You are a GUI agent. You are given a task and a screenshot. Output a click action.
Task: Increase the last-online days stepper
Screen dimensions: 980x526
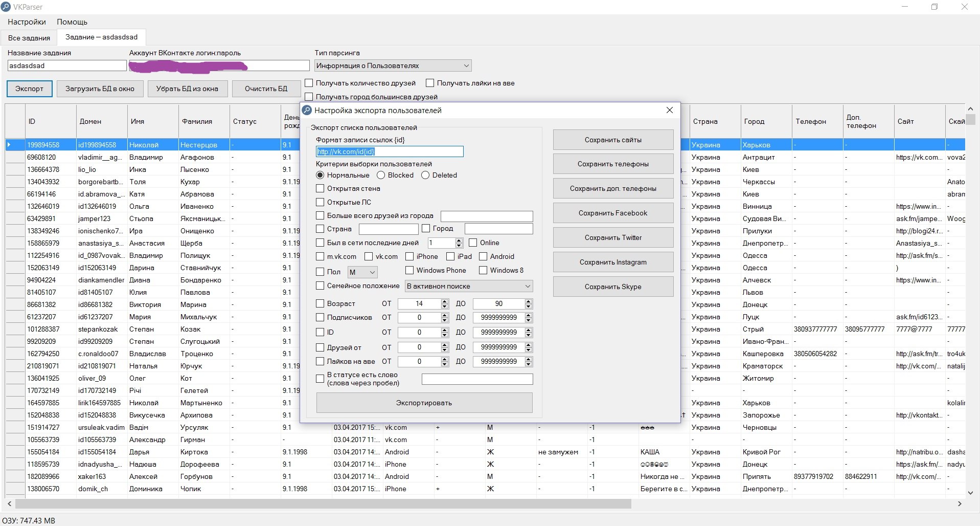pyautogui.click(x=459, y=240)
